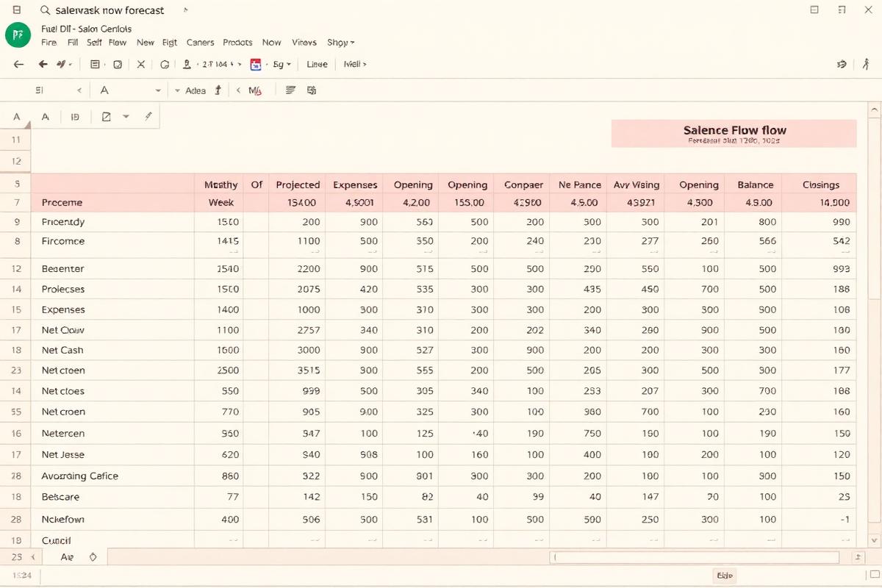Click the slash-box icon in third toolbar
The height and width of the screenshot is (588, 882).
(106, 116)
